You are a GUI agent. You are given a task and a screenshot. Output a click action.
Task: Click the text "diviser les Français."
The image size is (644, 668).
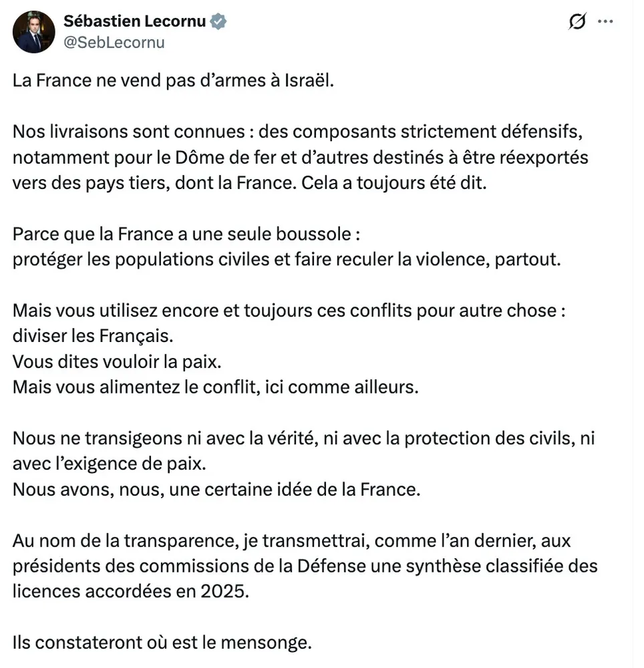click(88, 336)
